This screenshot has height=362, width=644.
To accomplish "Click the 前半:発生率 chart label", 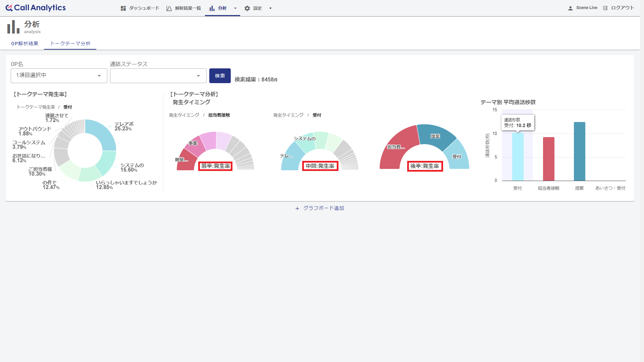I will tap(215, 166).
